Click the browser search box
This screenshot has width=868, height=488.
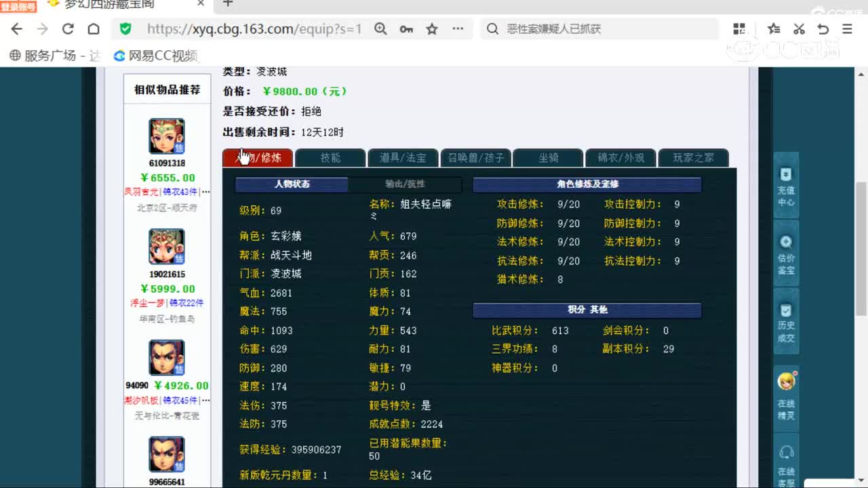point(599,29)
